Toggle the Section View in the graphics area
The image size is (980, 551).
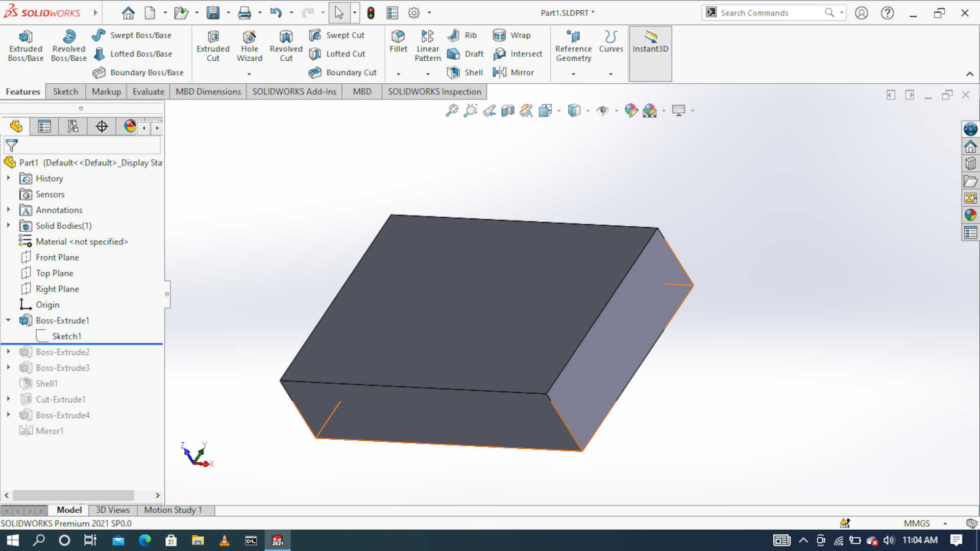click(x=507, y=110)
